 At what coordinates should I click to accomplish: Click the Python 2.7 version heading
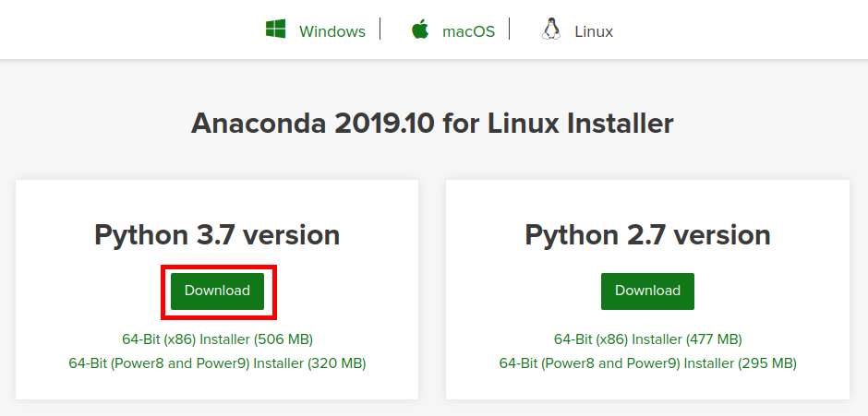647,235
